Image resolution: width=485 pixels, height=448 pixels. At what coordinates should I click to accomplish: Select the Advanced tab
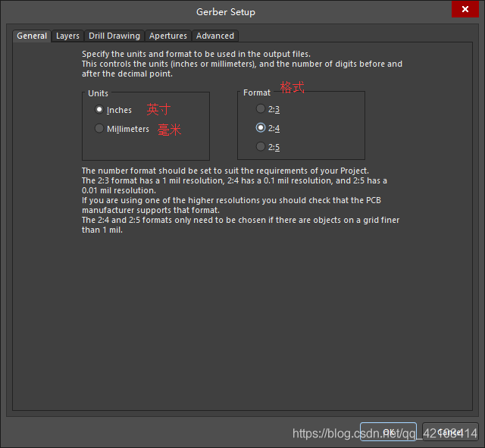(x=215, y=36)
